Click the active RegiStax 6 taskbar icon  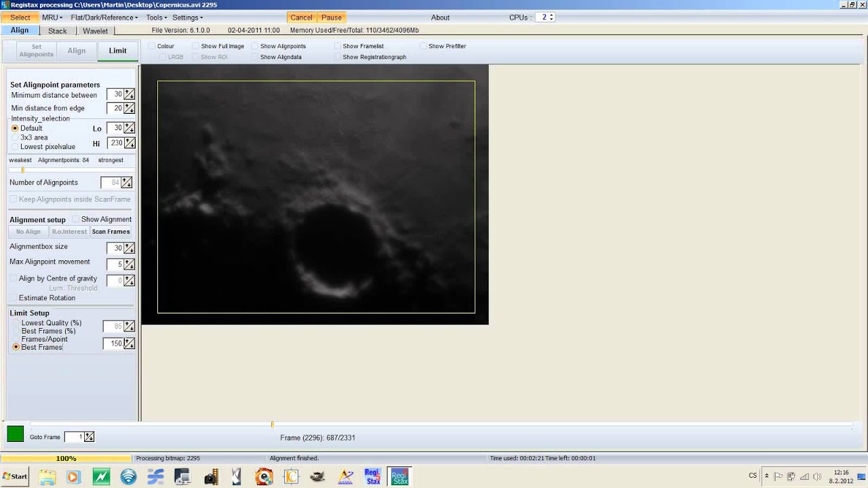click(399, 476)
